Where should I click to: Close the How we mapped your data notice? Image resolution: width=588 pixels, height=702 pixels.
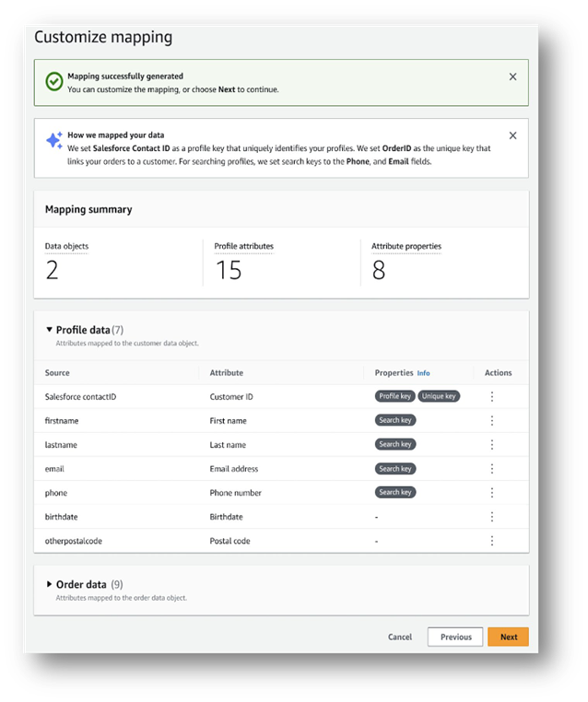tap(512, 135)
